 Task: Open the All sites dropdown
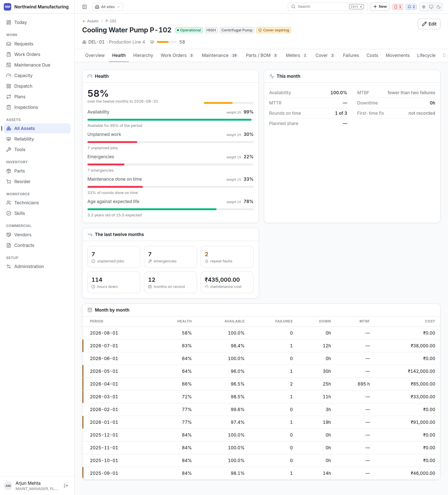click(108, 7)
